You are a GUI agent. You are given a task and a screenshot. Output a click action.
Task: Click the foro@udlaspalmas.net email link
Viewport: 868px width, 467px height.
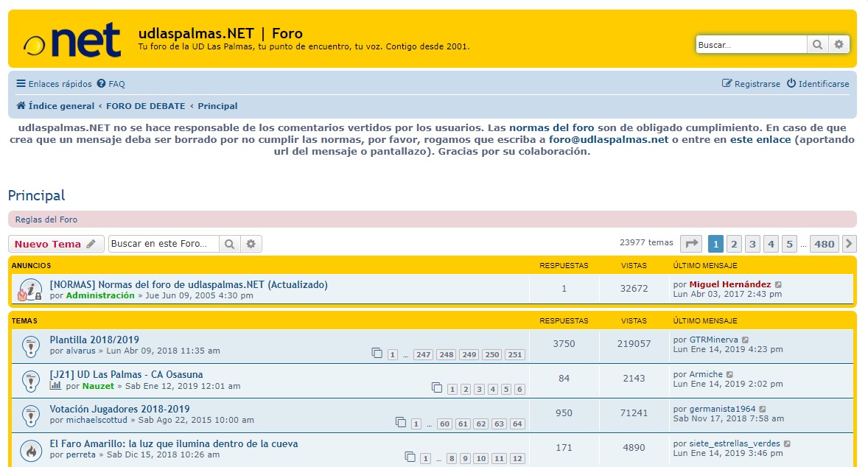[x=609, y=139]
